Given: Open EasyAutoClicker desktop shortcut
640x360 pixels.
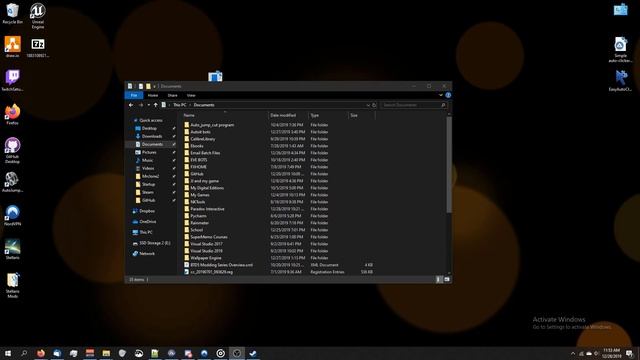Looking at the screenshot, I should [620, 80].
